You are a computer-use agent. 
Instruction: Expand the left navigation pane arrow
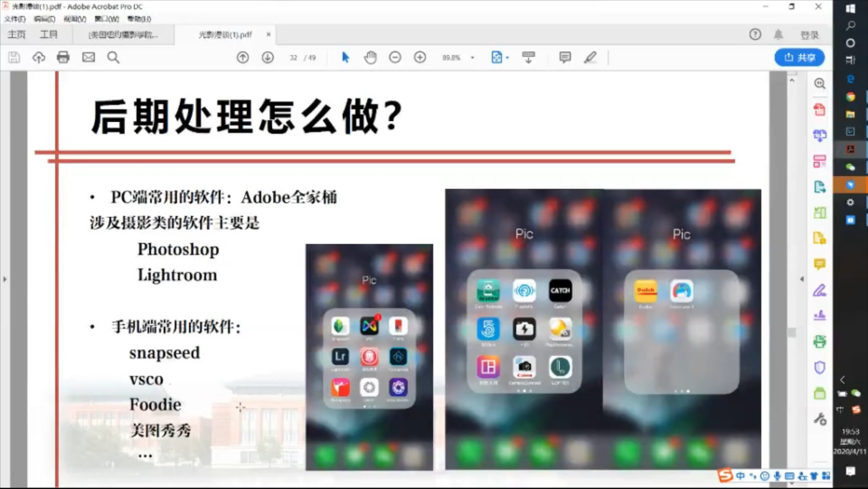tap(4, 279)
